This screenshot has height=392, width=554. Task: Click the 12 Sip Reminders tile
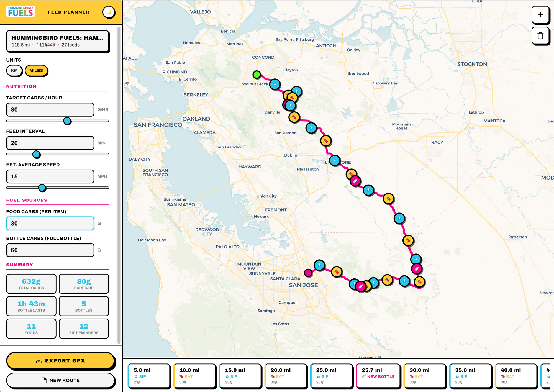pos(84,329)
